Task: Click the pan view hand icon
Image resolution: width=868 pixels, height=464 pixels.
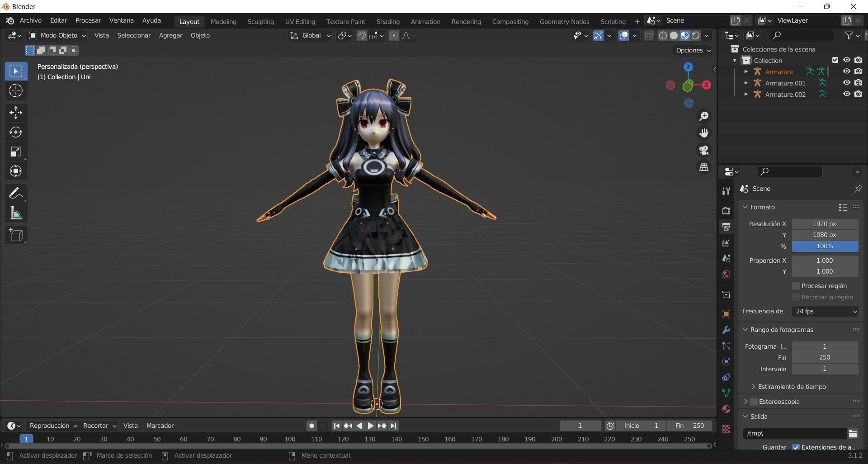Action: [704, 133]
